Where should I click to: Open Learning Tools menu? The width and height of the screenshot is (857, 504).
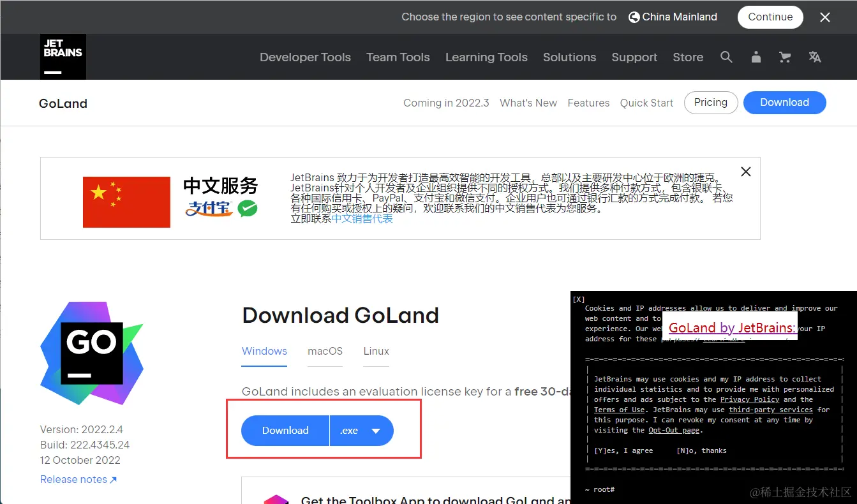pyautogui.click(x=486, y=57)
